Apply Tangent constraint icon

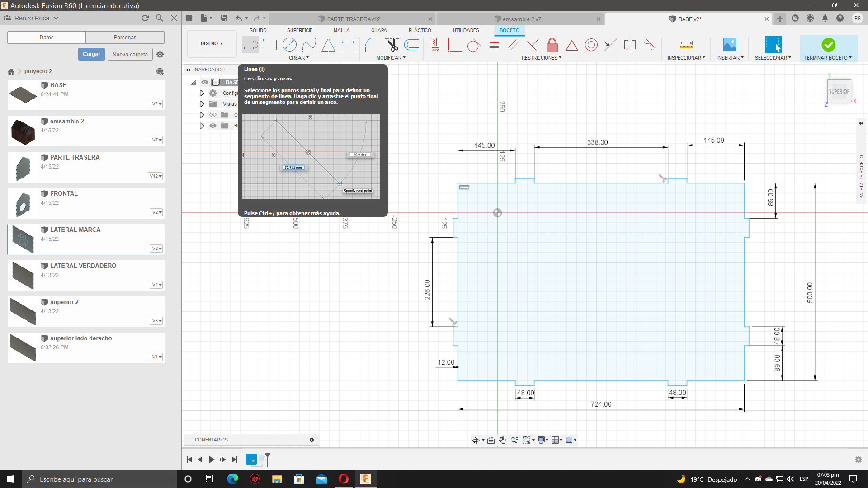[473, 45]
